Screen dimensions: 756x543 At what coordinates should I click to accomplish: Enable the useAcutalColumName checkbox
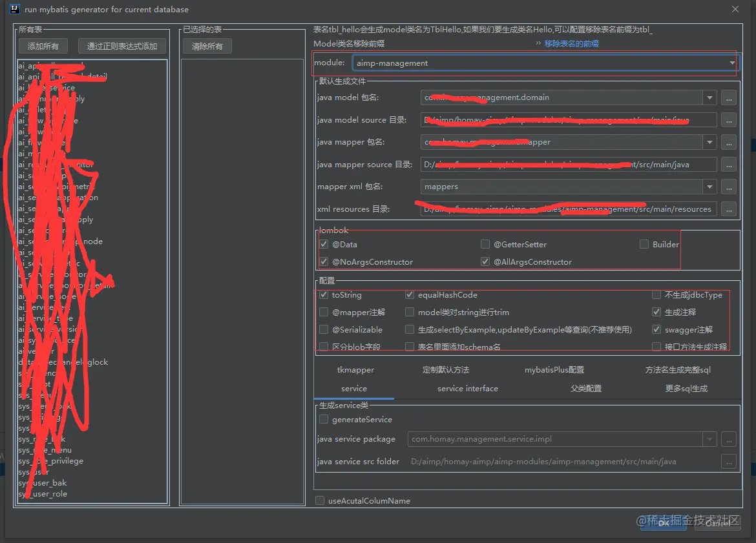point(320,500)
